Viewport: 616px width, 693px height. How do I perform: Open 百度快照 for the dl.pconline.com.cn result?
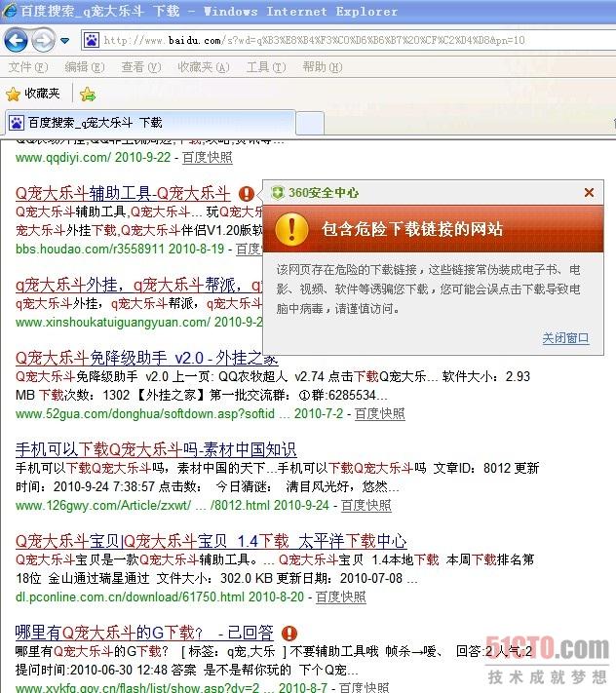[341, 597]
